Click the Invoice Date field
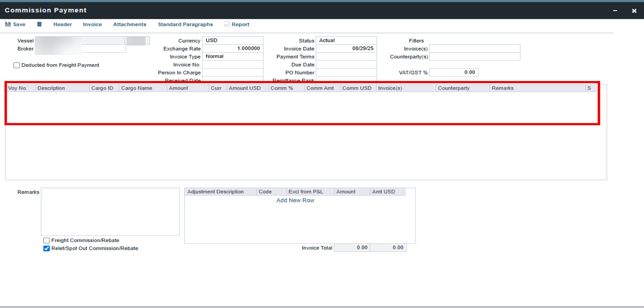Image resolution: width=644 pixels, height=308 pixels. click(346, 49)
